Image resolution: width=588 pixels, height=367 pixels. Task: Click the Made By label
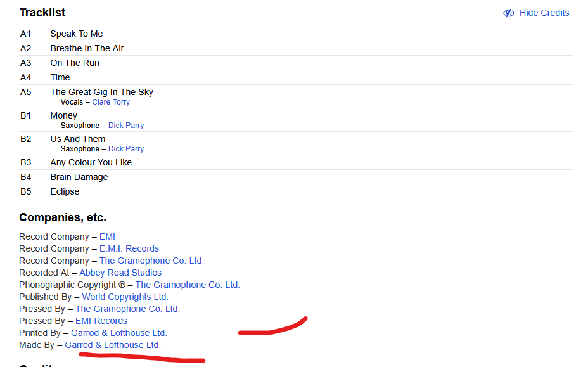[x=37, y=345]
